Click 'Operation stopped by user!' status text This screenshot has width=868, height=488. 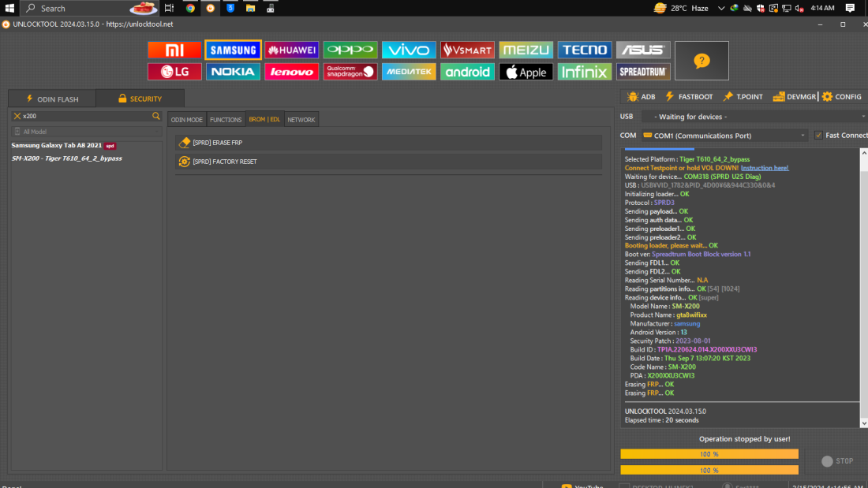(745, 439)
